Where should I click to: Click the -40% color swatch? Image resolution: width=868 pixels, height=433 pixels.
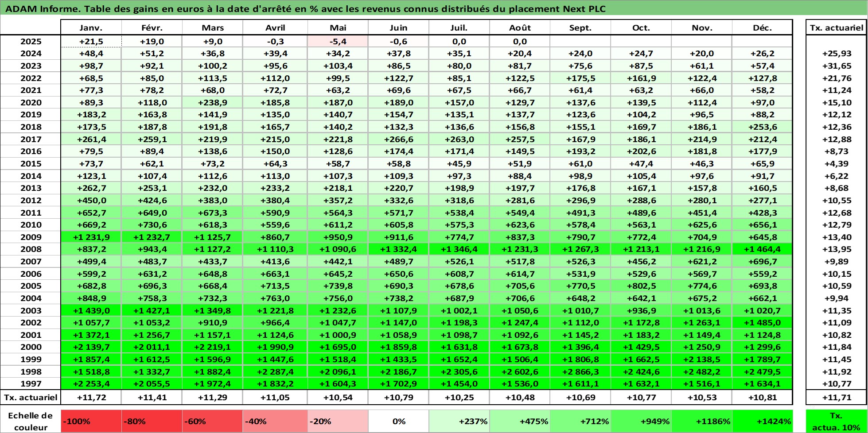(275, 421)
